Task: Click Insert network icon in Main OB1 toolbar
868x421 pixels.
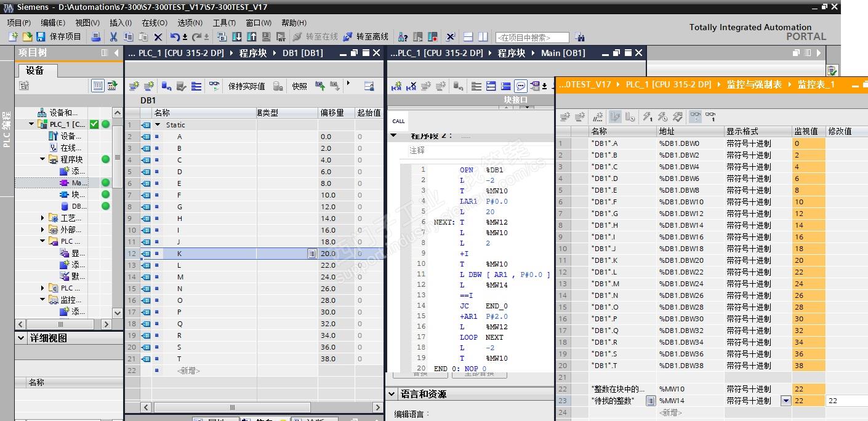Action: pos(397,86)
